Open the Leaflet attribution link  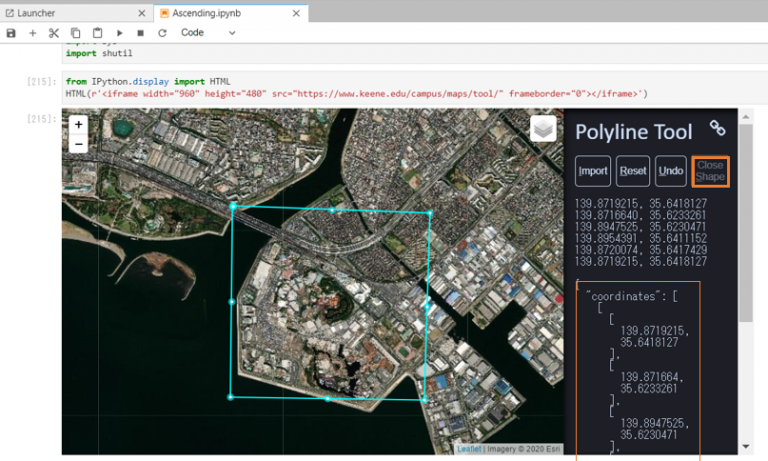click(x=469, y=449)
